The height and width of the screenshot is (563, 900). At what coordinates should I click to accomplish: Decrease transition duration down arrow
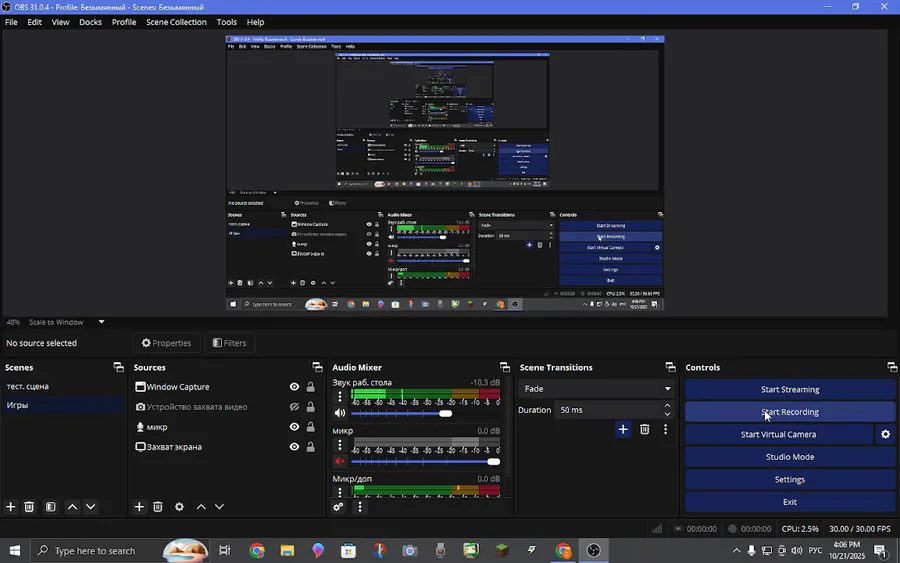coord(667,414)
